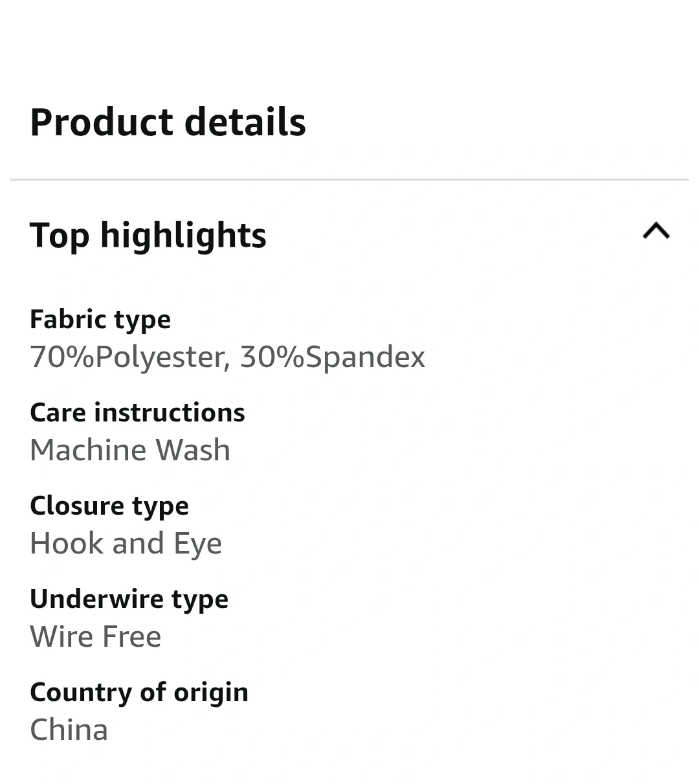Image resolution: width=699 pixels, height=784 pixels.
Task: Click the word "highlights" in section header
Action: [183, 236]
